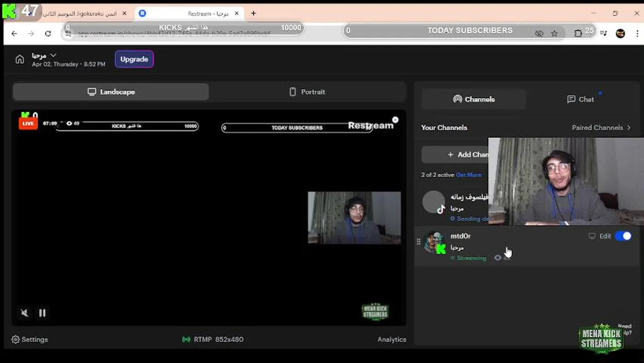
Task: Switch to the Channels tab
Action: click(474, 99)
